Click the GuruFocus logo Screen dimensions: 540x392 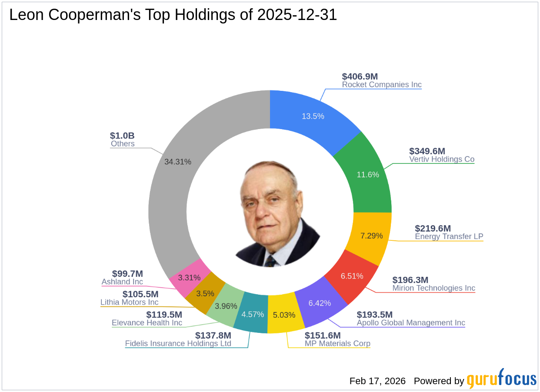pos(502,379)
